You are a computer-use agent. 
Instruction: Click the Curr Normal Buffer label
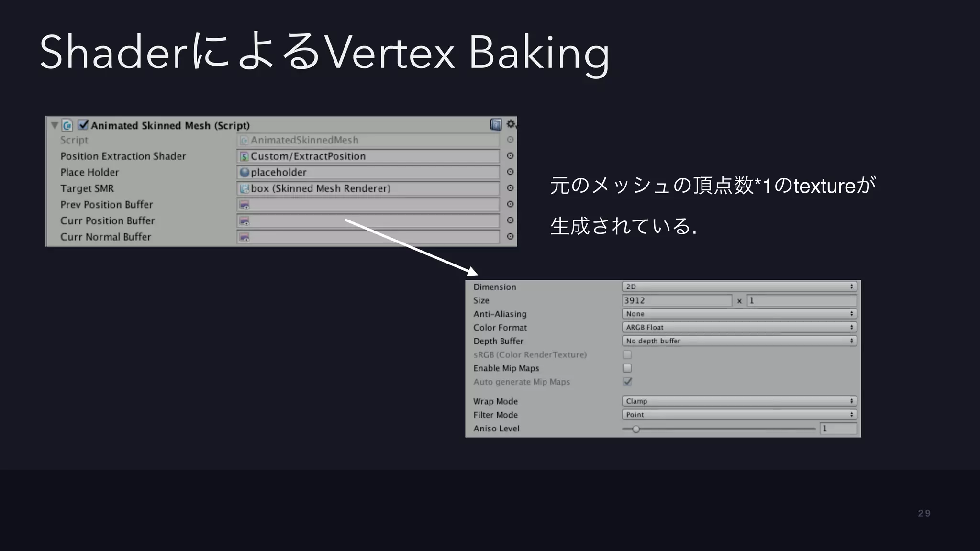coord(106,237)
